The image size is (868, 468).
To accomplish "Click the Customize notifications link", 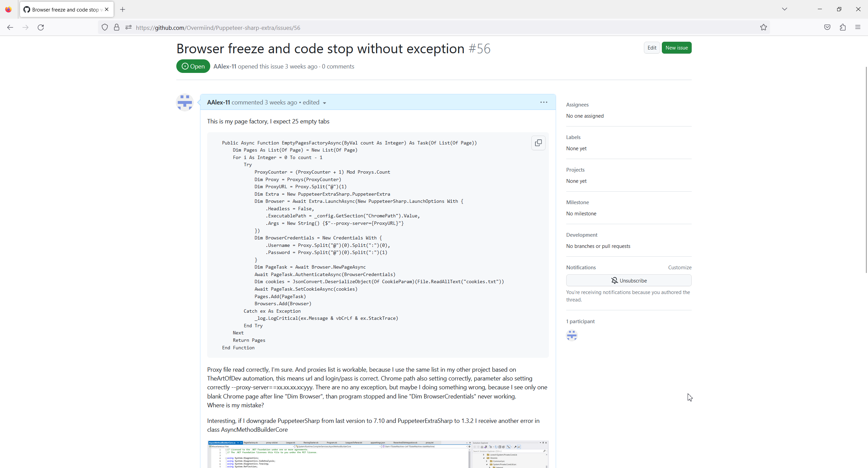I will 679,268.
